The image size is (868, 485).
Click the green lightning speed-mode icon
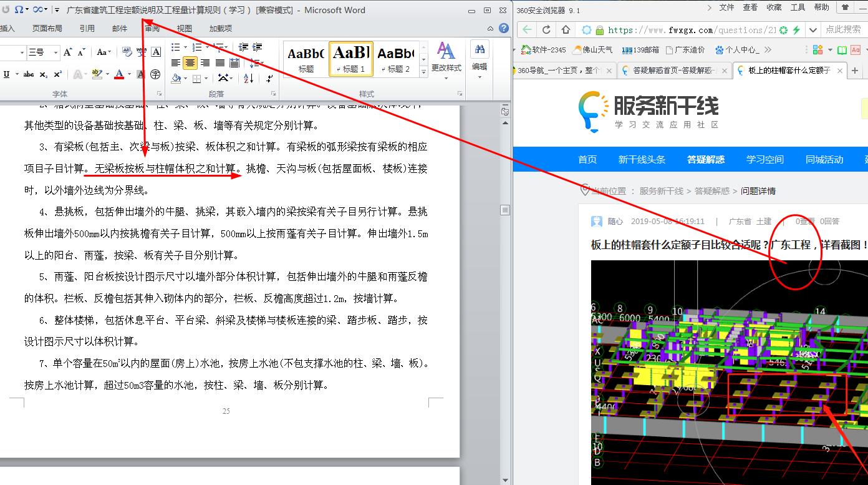796,30
